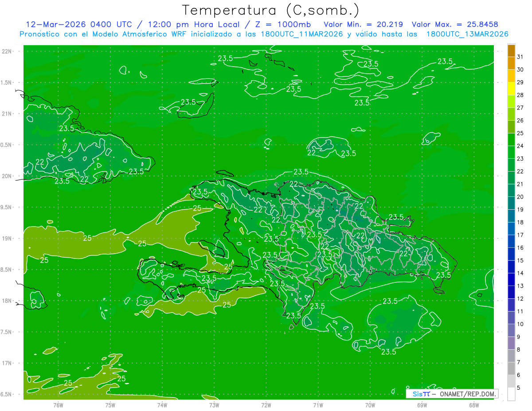Click the colorbar label "10"

click(x=520, y=324)
